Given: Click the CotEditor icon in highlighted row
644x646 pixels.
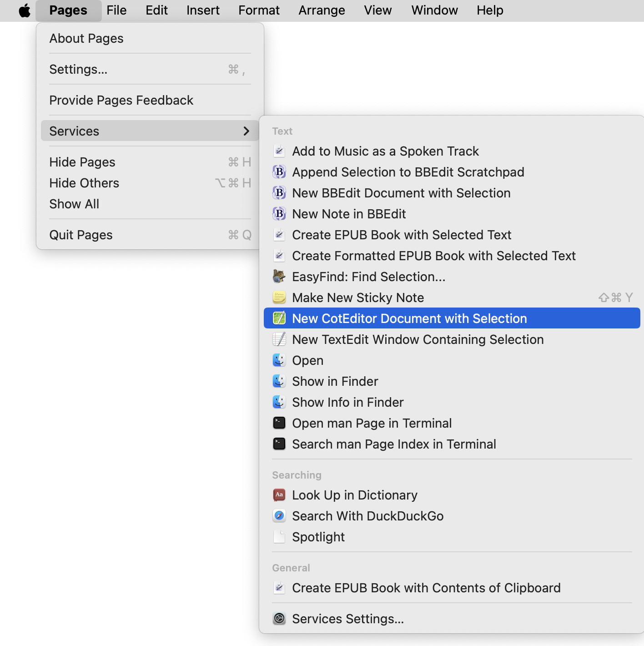Looking at the screenshot, I should coord(279,318).
